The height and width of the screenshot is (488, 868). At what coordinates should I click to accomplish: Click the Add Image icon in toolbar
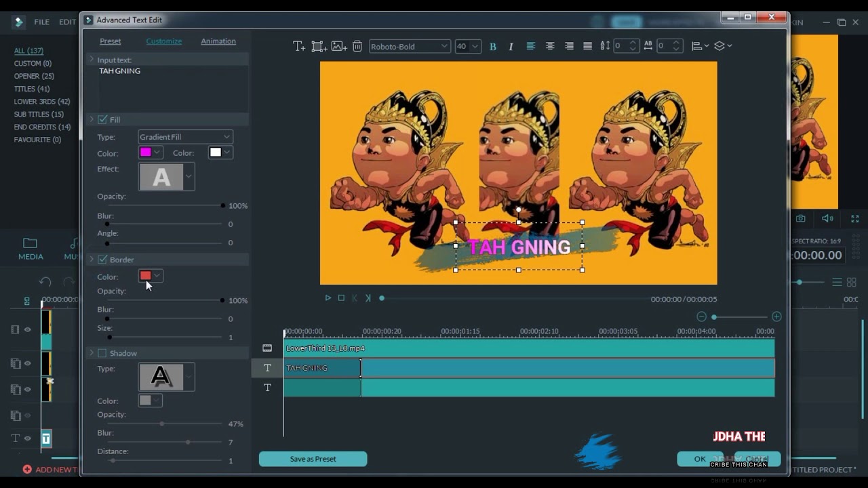tap(339, 46)
